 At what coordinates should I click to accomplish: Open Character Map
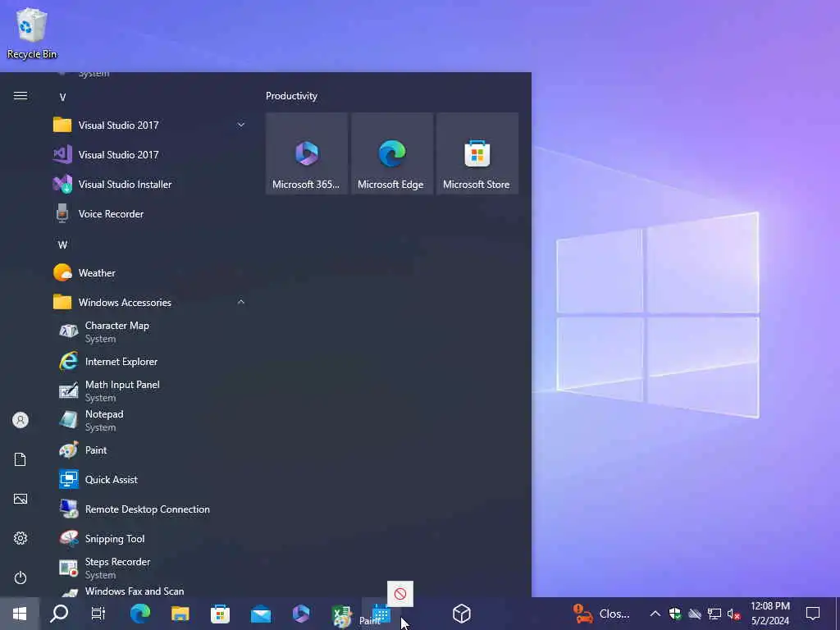(x=149, y=331)
